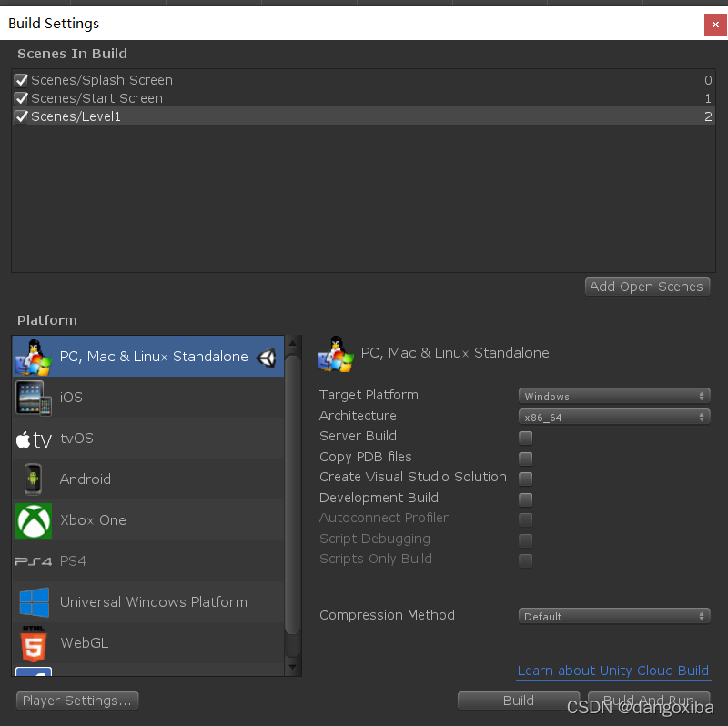
Task: Click scene index 0 of Splash Screen
Action: 708,80
